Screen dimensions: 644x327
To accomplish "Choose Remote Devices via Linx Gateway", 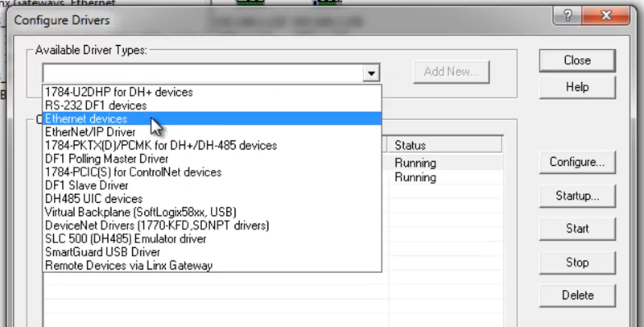I will (212, 265).
